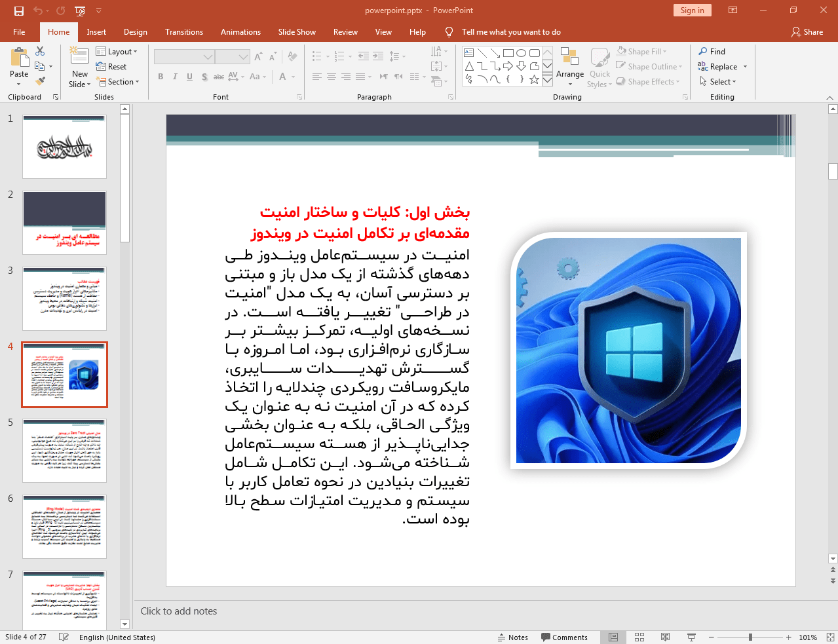The image size is (838, 644).
Task: Switch to Slide Sorter view icon
Action: click(639, 637)
